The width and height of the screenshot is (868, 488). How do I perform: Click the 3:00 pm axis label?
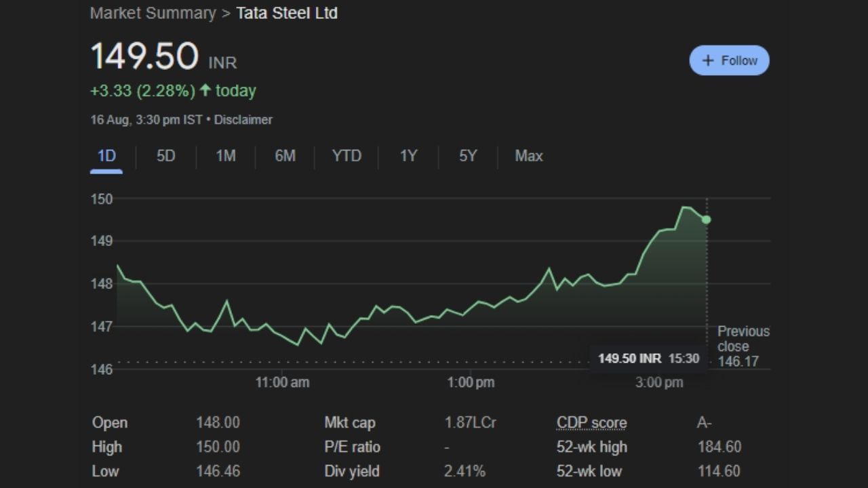click(x=659, y=382)
